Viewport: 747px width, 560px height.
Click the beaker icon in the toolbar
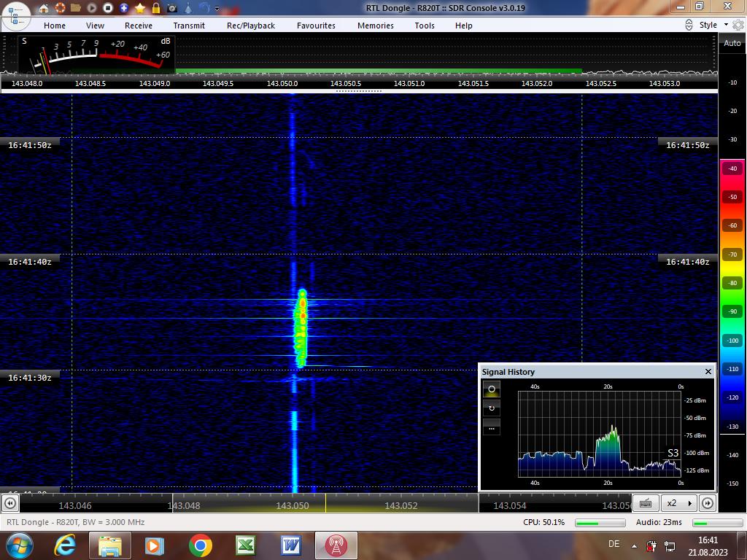tap(188, 7)
